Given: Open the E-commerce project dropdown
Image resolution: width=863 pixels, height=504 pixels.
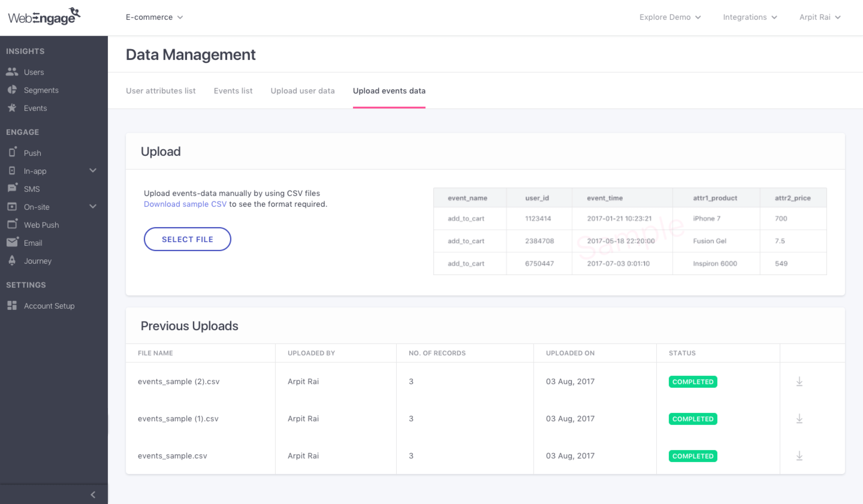Looking at the screenshot, I should (154, 17).
